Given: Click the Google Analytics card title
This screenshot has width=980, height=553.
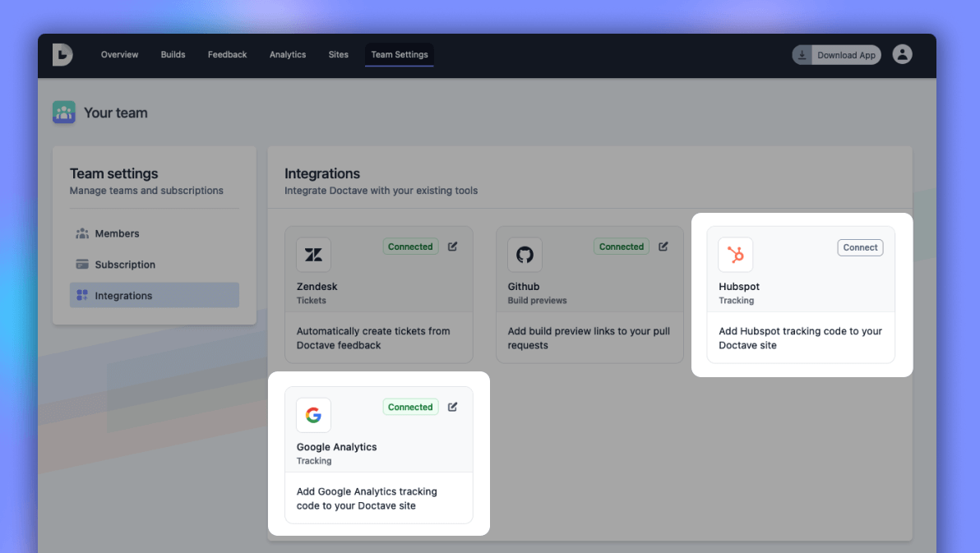Looking at the screenshot, I should (336, 447).
